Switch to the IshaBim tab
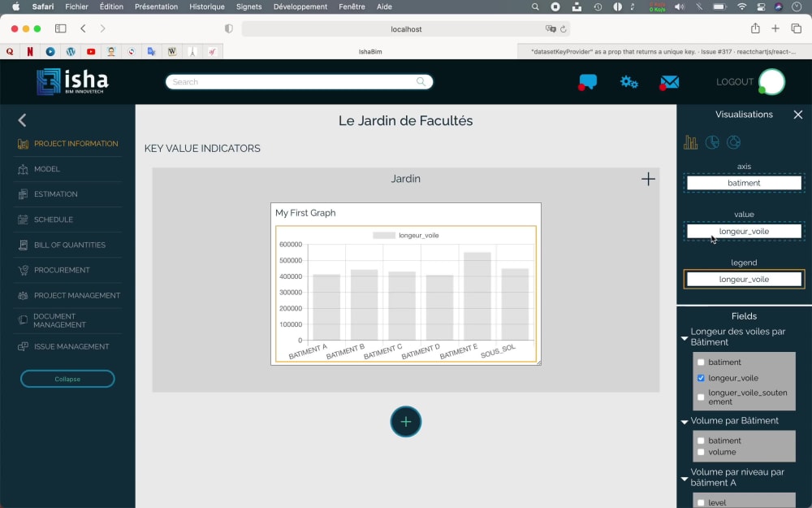This screenshot has width=812, height=508. [370, 51]
